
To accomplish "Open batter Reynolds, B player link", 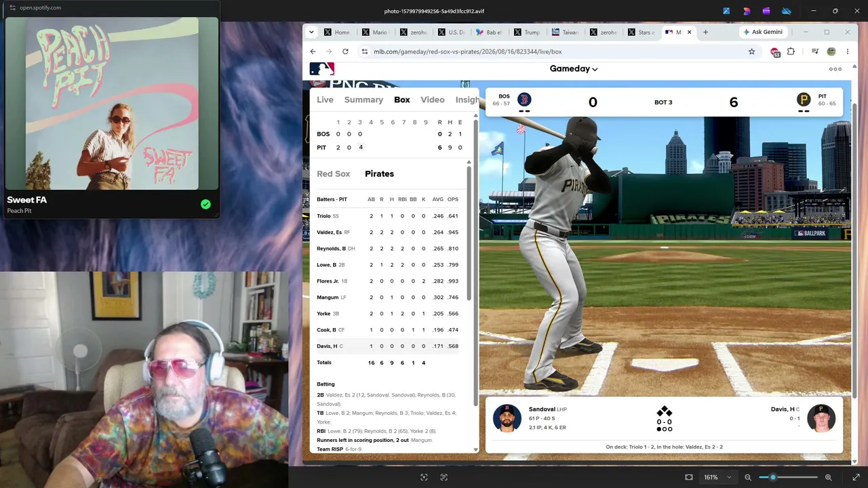I will click(x=331, y=249).
